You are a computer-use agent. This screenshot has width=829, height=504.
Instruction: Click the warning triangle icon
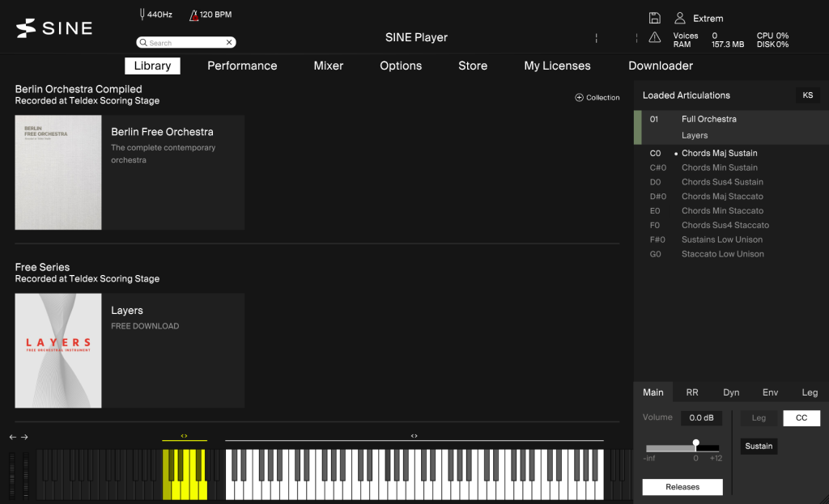click(654, 37)
